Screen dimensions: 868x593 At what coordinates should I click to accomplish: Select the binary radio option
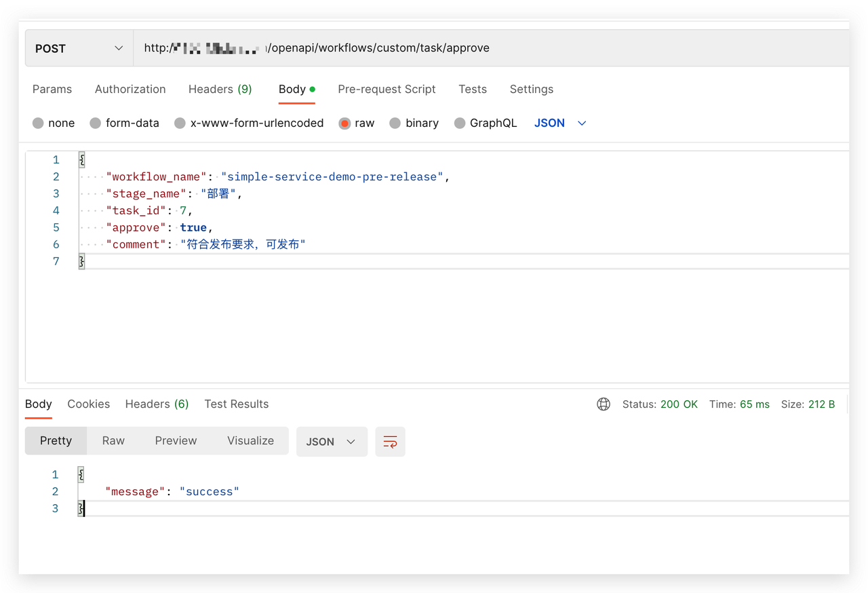[395, 123]
